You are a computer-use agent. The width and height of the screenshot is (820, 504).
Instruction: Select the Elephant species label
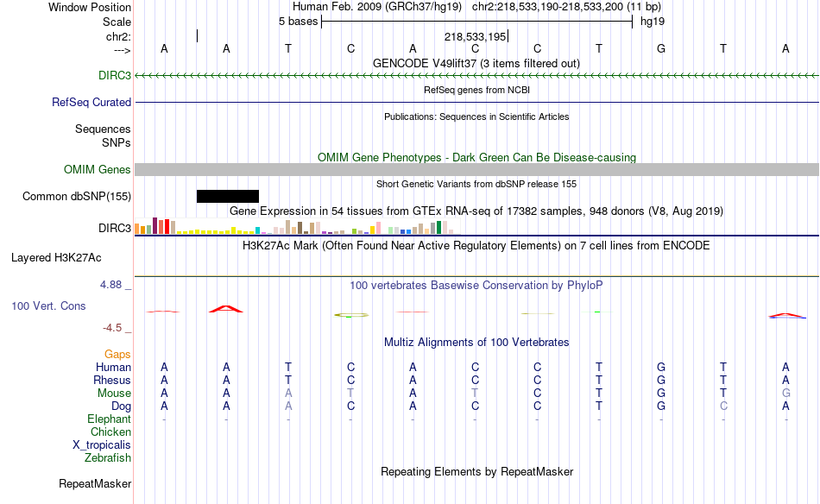[110, 419]
